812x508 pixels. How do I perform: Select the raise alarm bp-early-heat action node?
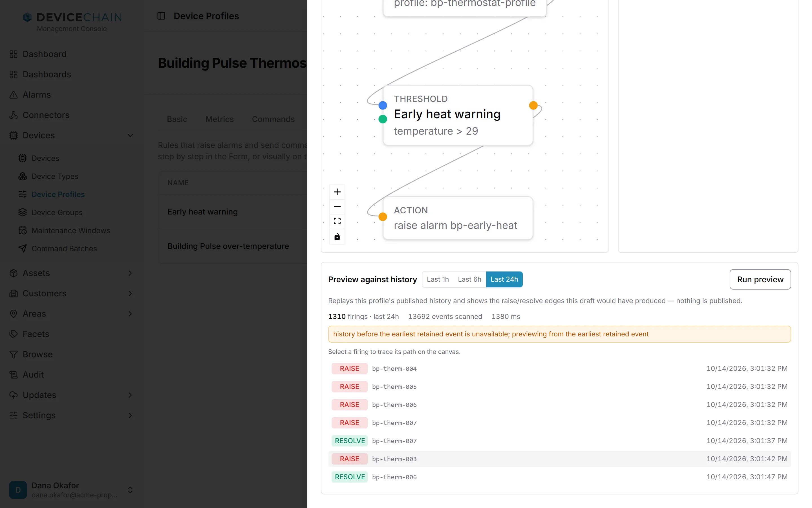[x=458, y=218]
